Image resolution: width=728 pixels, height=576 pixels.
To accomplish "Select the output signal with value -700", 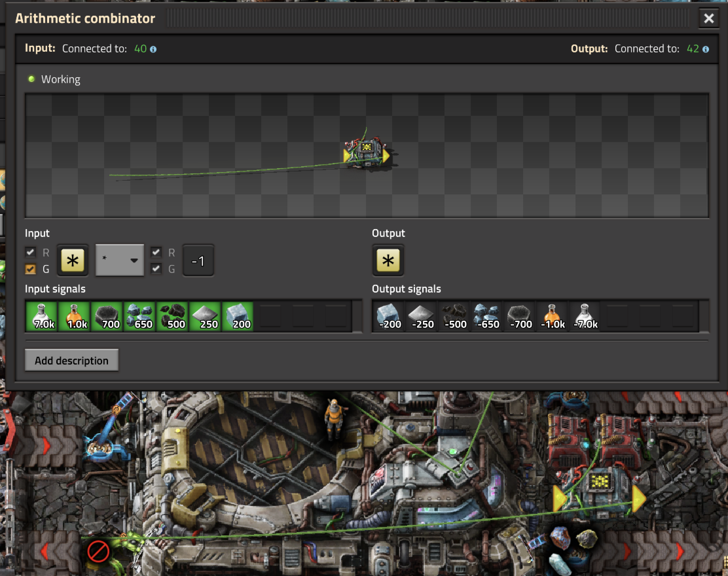I will [x=519, y=316].
